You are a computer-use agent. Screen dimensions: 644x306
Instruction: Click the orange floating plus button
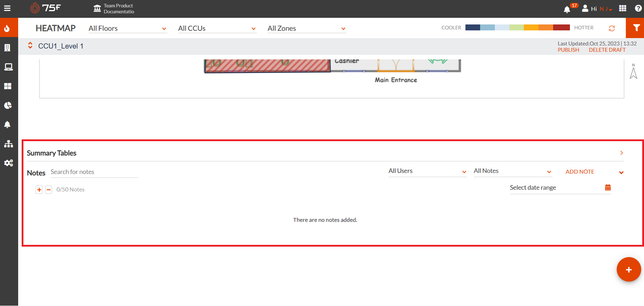click(629, 270)
